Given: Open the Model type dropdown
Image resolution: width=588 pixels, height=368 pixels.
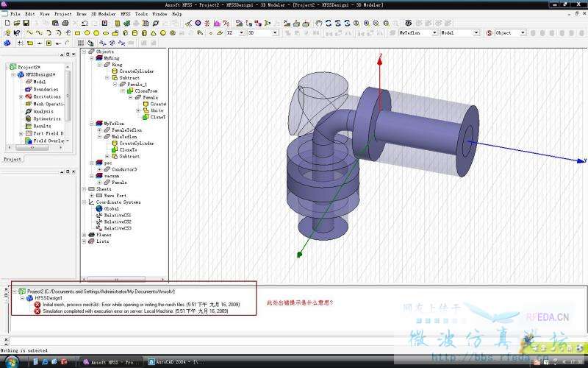Looking at the screenshot, I should coord(476,32).
